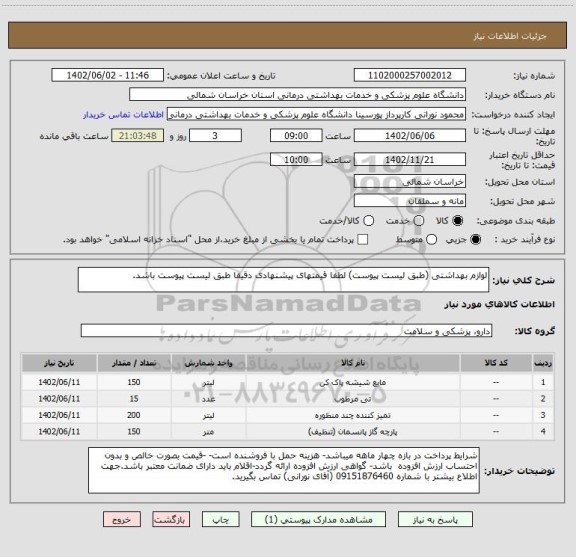The height and width of the screenshot is (557, 576).
Task: Click the جزئیات اطلاعات نیاز page title
Action: tap(510, 36)
